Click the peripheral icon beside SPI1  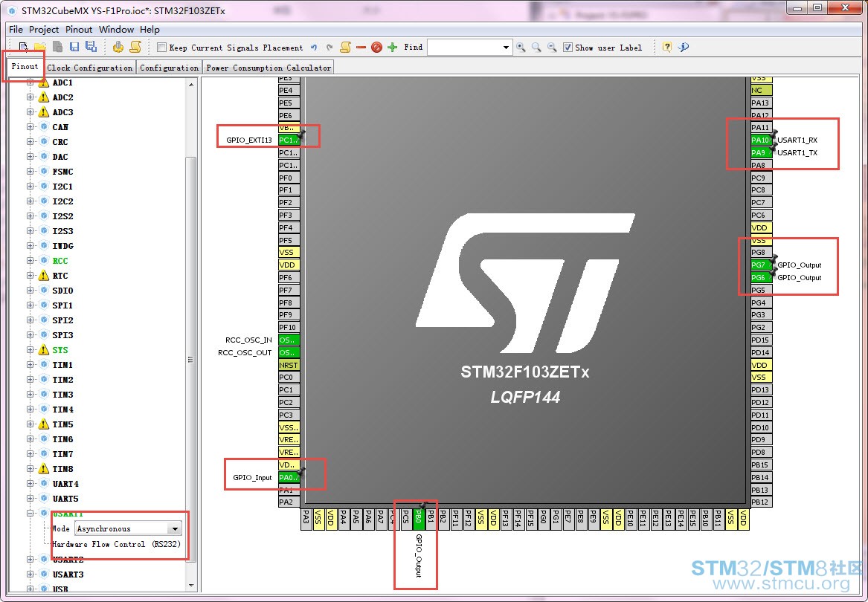(44, 305)
